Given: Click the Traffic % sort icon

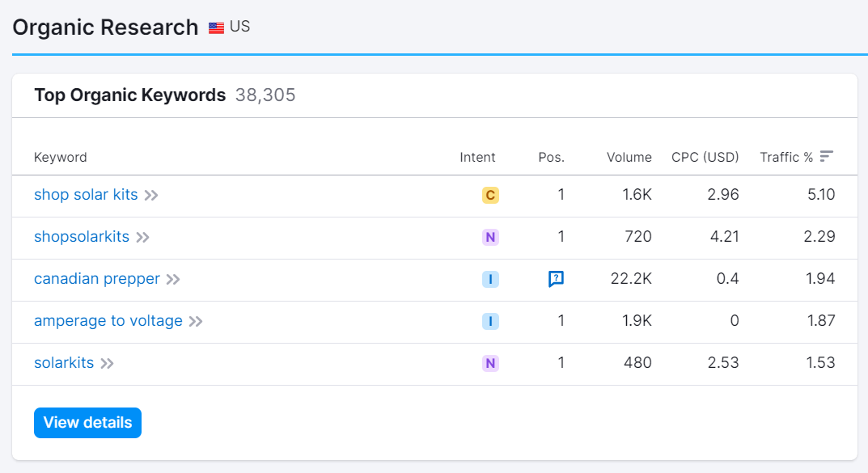Looking at the screenshot, I should [x=827, y=157].
